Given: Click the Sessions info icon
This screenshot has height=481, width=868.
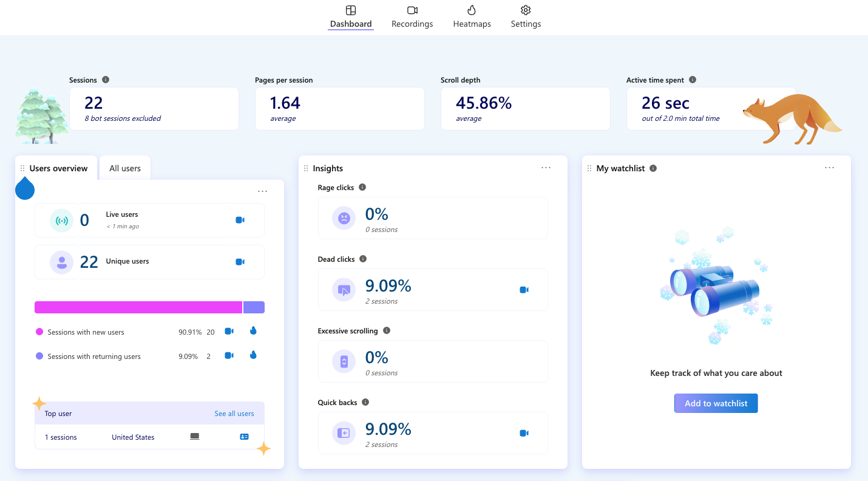Looking at the screenshot, I should click(106, 80).
